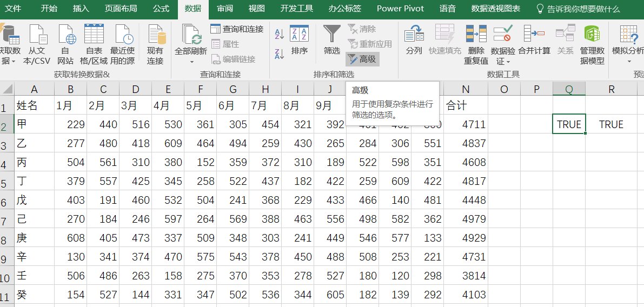
Task: Select the 合计 header cell
Action: pyautogui.click(x=466, y=105)
